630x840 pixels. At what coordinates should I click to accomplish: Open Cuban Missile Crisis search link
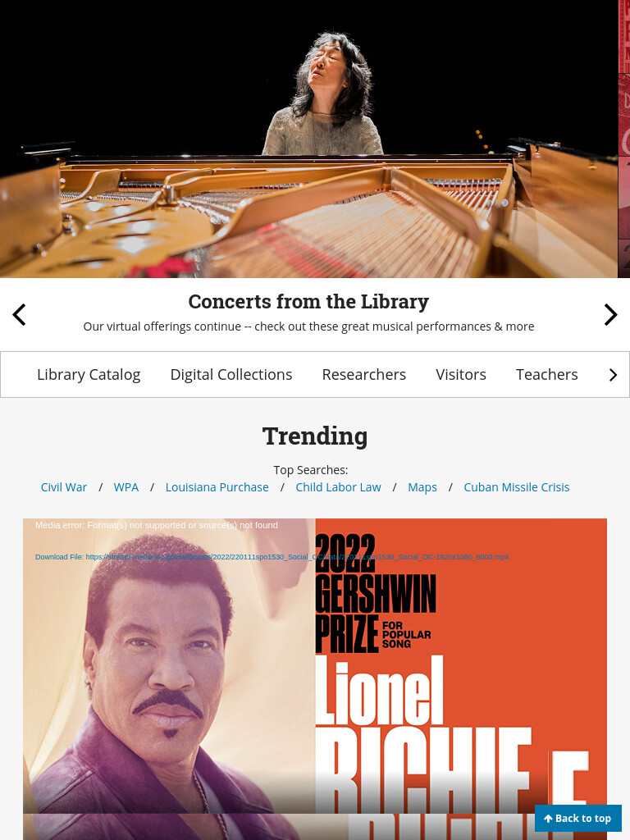[x=517, y=487]
